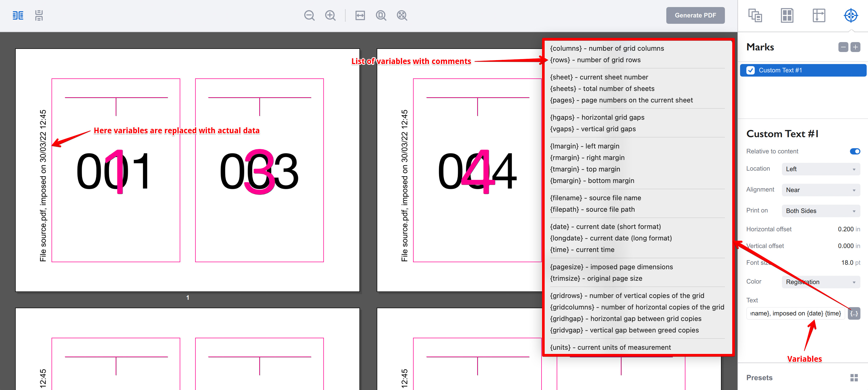Open the source documents panel icon

pyautogui.click(x=756, y=15)
